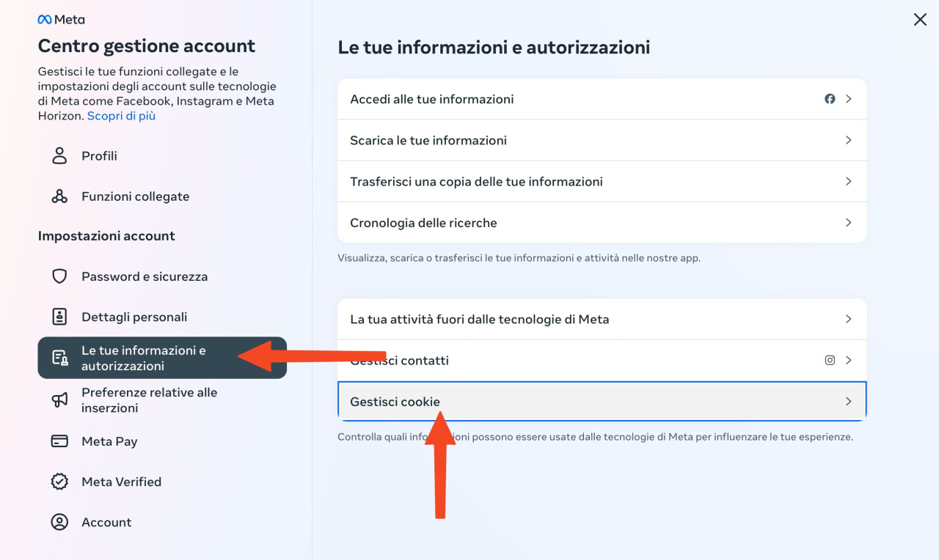
Task: Open the Funzioni collegate icon
Action: pyautogui.click(x=59, y=196)
